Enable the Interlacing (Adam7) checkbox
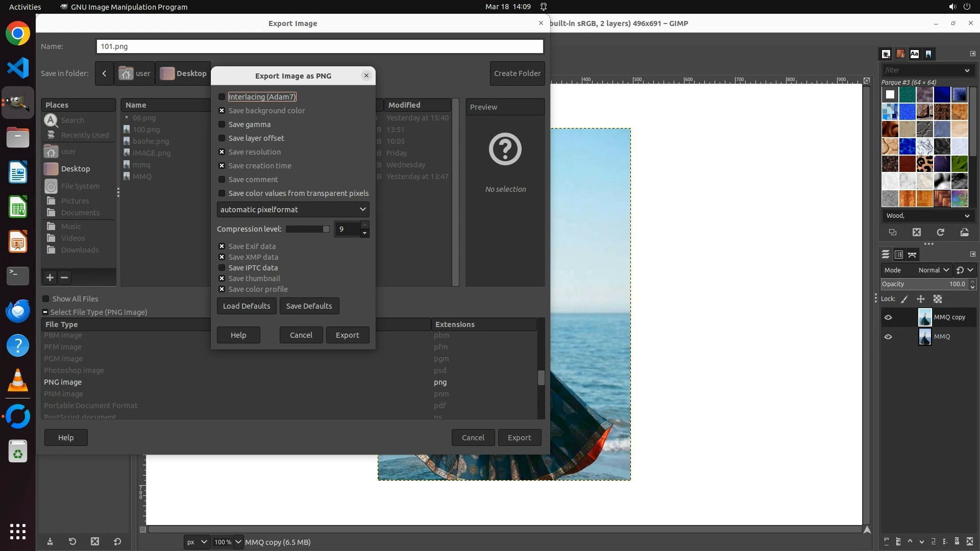Viewport: 980px width, 551px height. pyautogui.click(x=222, y=97)
